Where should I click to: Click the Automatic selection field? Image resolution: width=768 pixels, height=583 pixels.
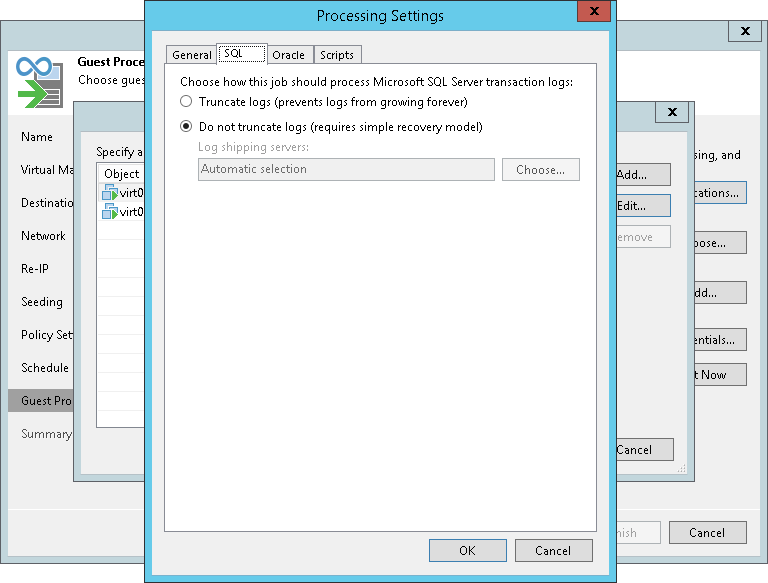point(346,170)
